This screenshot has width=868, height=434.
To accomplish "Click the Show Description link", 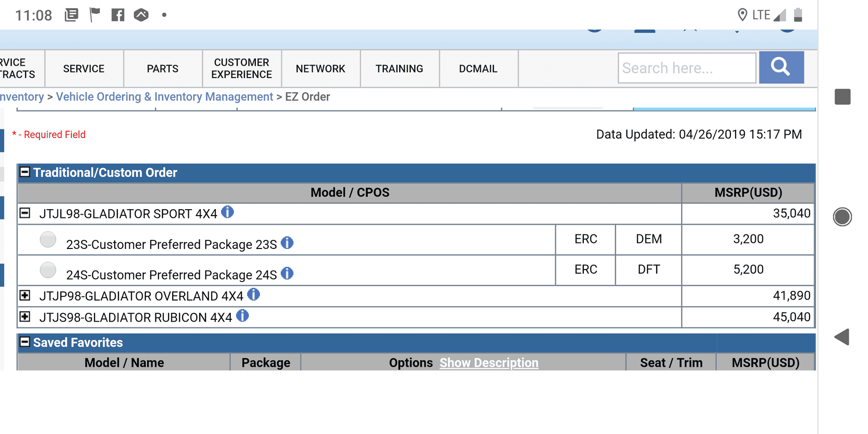I will [489, 363].
